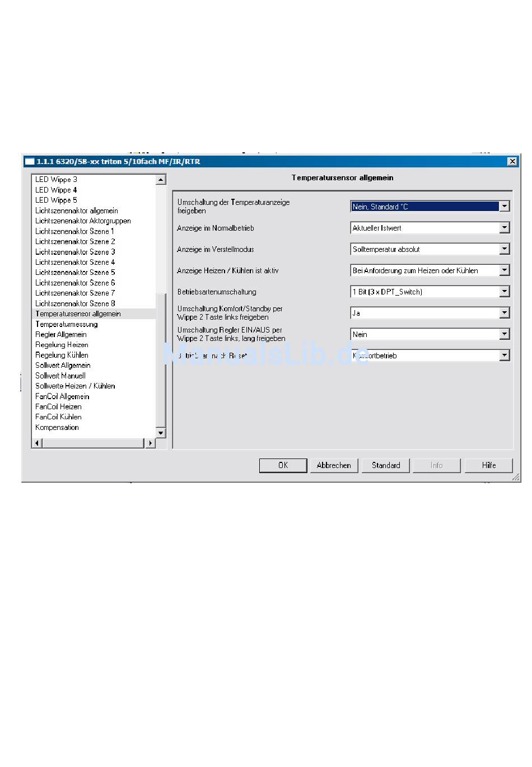Select Lichtszenenaktor Szene 3
This screenshot has width=532, height=767.
[x=75, y=252]
